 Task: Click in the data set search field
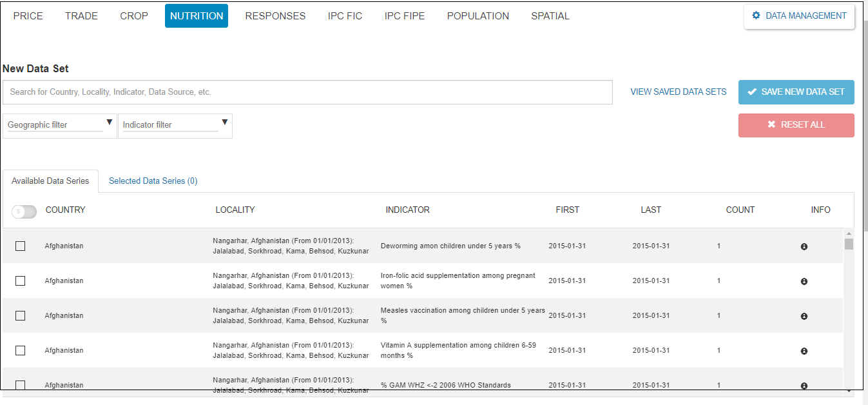[307, 92]
